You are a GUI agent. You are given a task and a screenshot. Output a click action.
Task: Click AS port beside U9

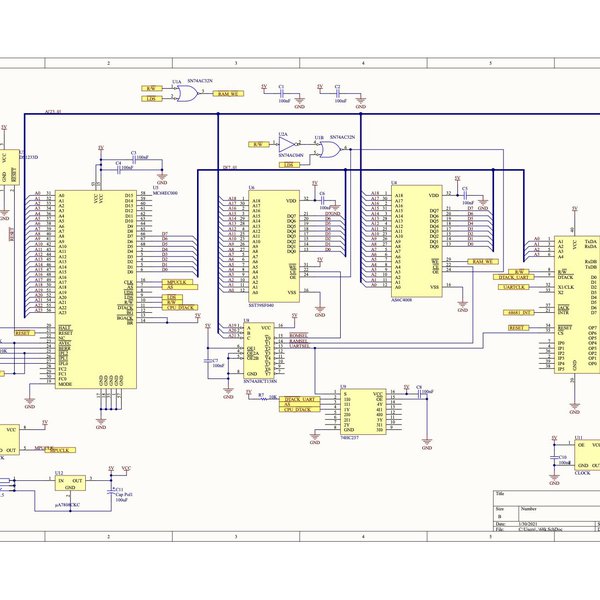[300, 404]
